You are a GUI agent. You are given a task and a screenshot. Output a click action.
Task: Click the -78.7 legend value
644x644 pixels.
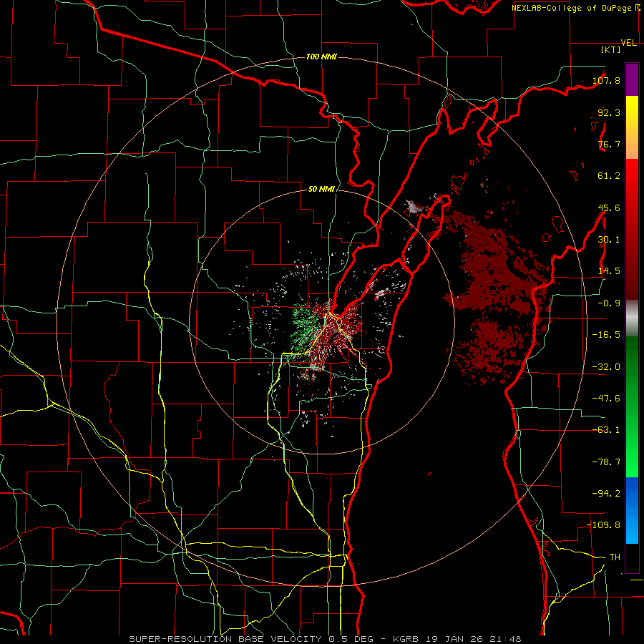click(x=606, y=462)
